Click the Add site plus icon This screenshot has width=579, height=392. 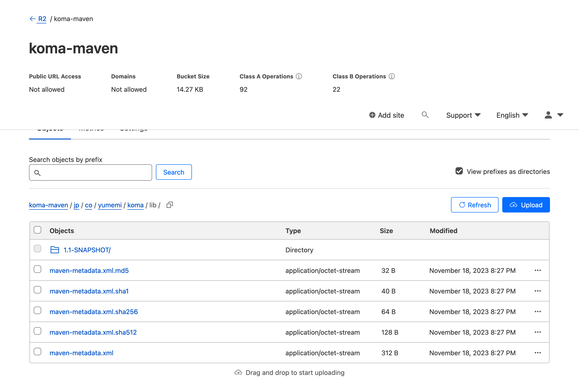[372, 115]
